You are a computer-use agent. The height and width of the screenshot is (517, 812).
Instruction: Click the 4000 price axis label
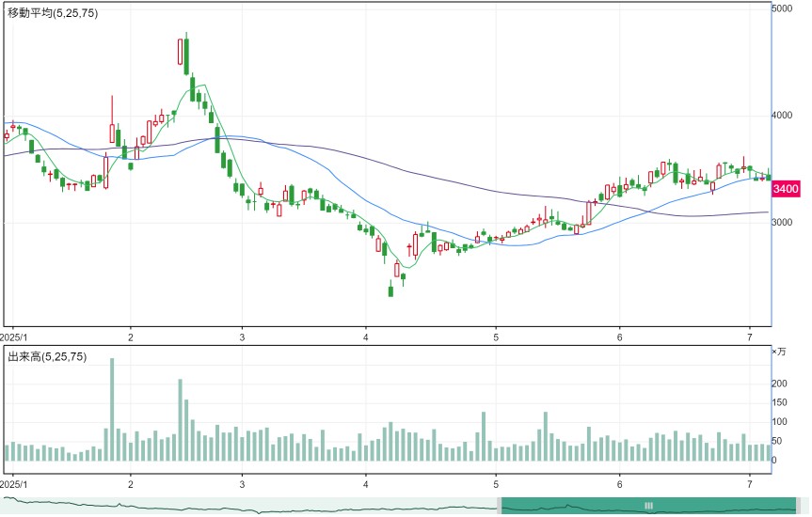click(x=782, y=115)
